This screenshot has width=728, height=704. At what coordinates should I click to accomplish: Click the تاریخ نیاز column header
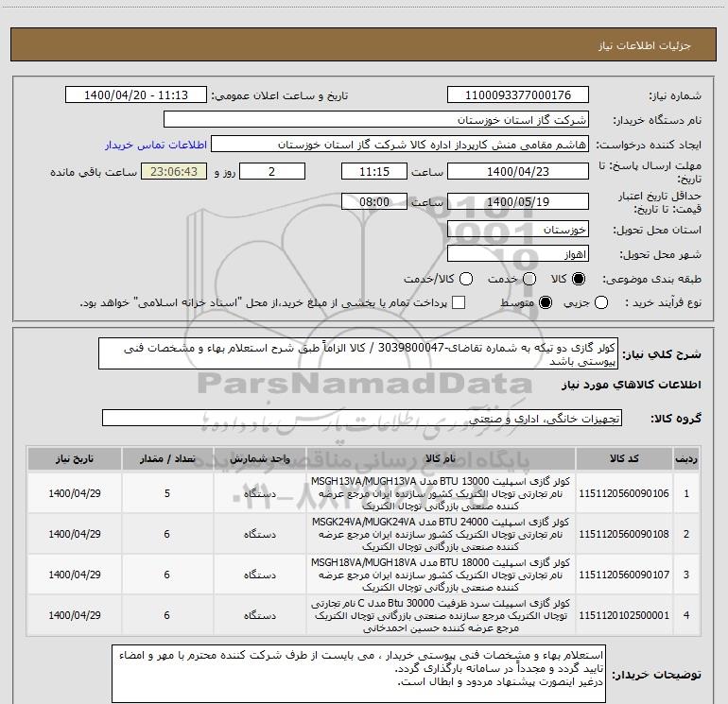(75, 459)
